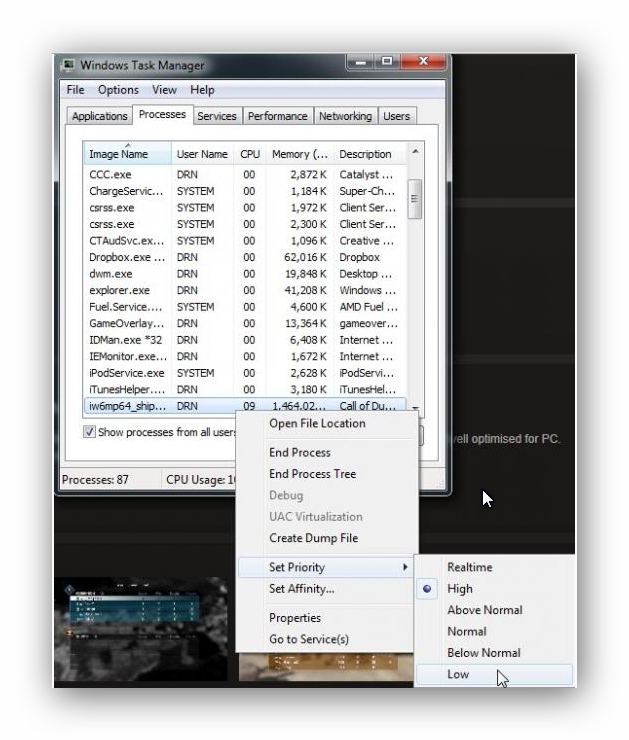The image size is (629, 740).
Task: Open the Performance tab
Action: coord(277,116)
